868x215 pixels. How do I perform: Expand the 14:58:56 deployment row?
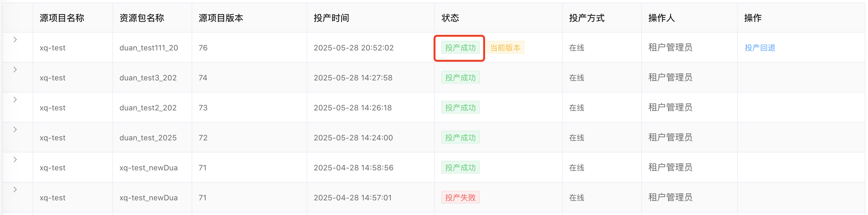(15, 159)
